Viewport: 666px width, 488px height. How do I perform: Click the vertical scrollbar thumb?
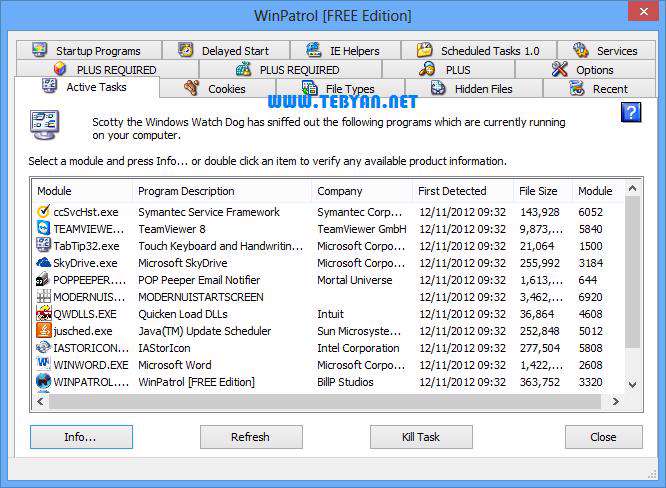tap(632, 272)
